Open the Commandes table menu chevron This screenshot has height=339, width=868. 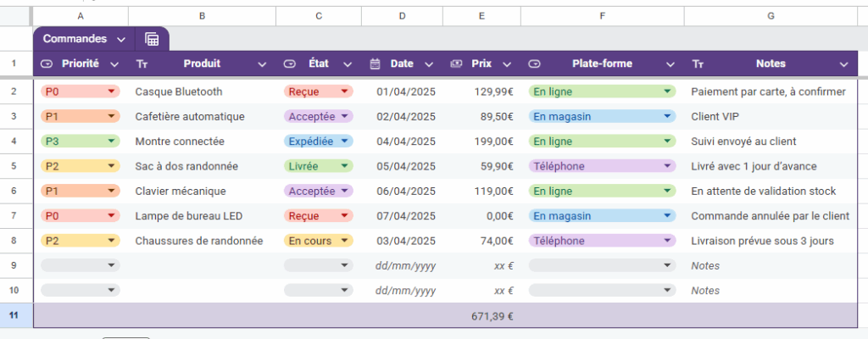point(120,39)
